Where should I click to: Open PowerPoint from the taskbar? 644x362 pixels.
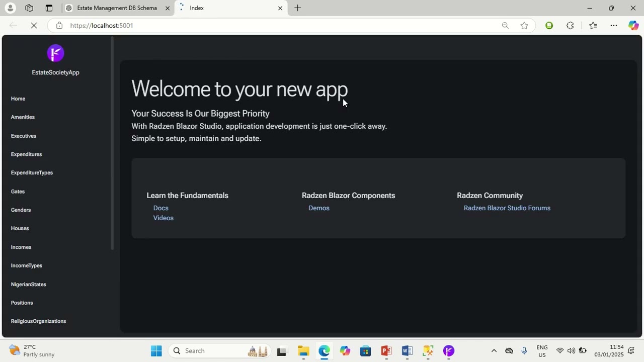386,351
